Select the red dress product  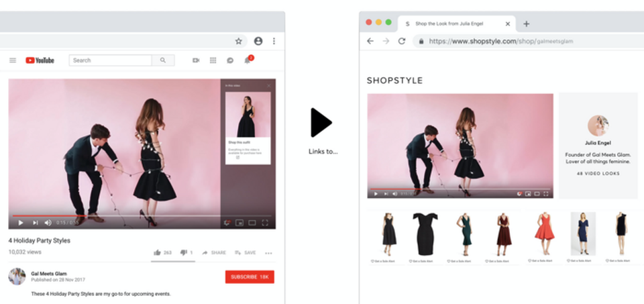point(545,234)
